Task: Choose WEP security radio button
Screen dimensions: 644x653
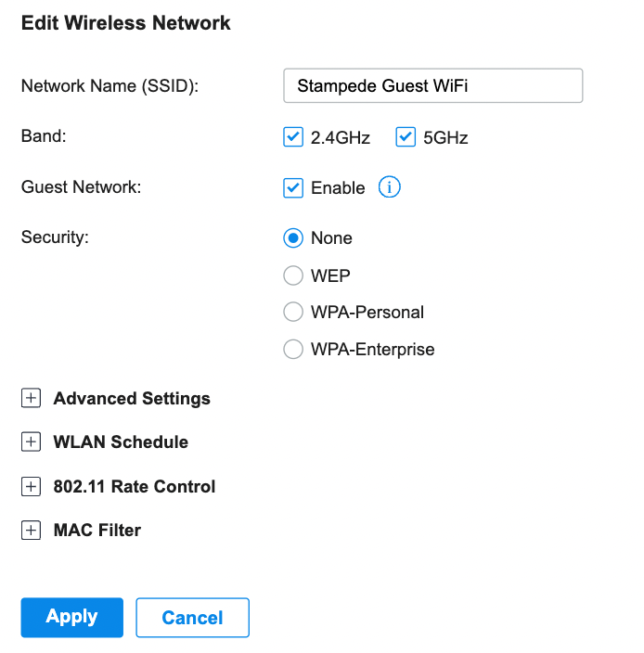Action: coord(293,275)
